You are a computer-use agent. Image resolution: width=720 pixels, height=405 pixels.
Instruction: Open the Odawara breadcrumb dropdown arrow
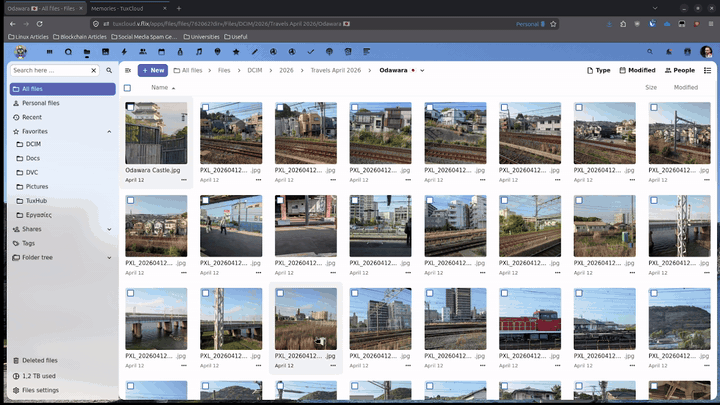tap(422, 71)
